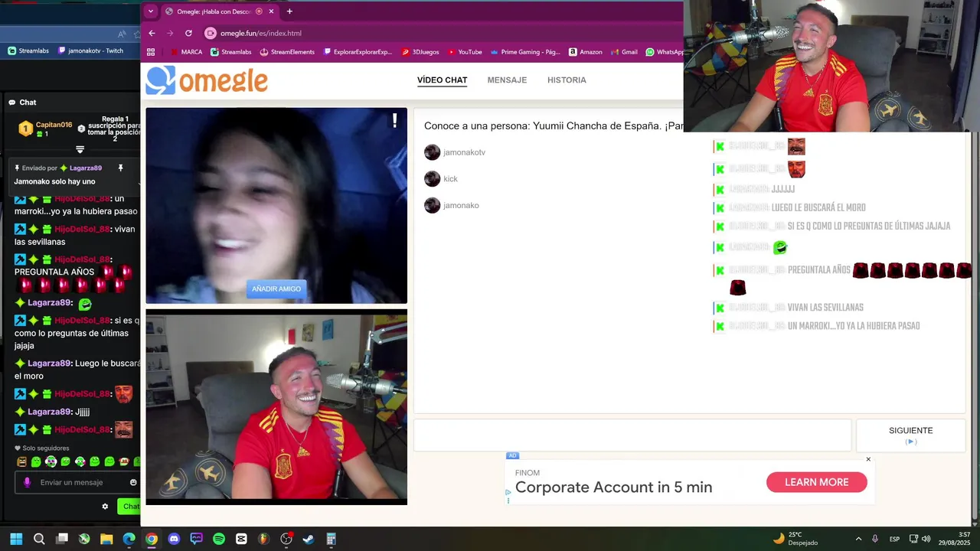The width and height of the screenshot is (980, 551).
Task: Click the angry face emote in the quick emote row
Action: (21, 461)
